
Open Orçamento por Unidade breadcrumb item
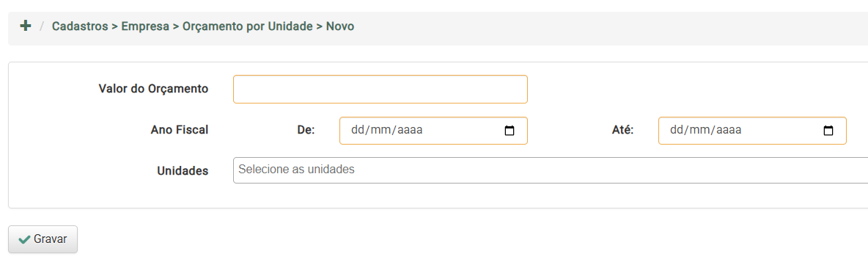(248, 26)
